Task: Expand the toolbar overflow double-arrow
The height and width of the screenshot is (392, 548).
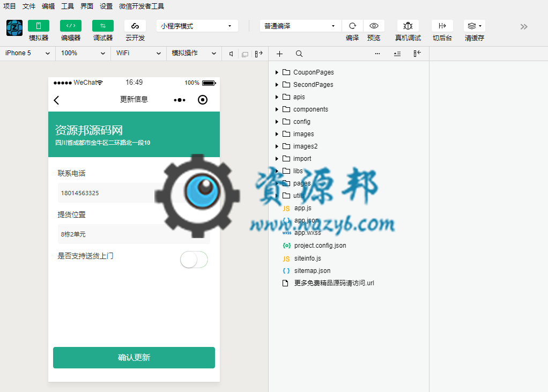Action: pos(523,27)
